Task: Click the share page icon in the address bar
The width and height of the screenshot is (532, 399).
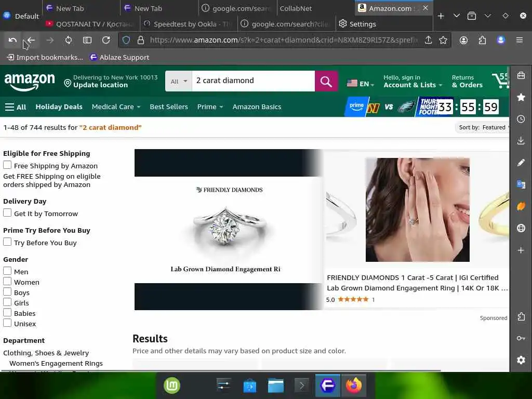Action: (428, 41)
